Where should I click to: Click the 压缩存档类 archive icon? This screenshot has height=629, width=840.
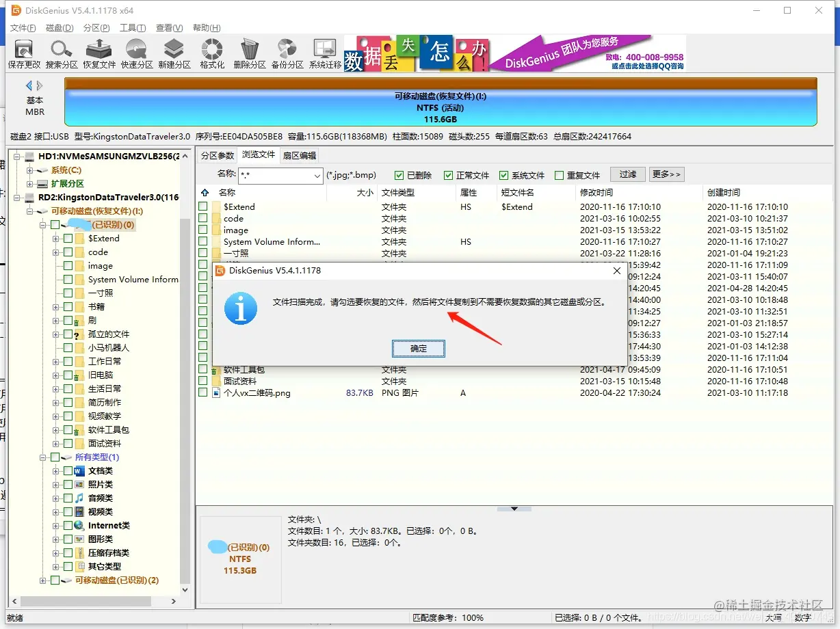tap(79, 553)
